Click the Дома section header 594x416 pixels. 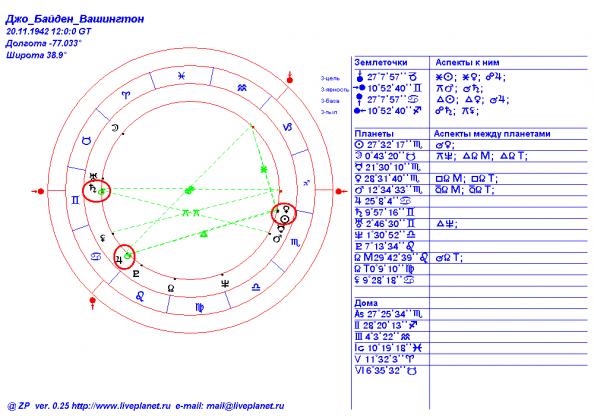366,303
